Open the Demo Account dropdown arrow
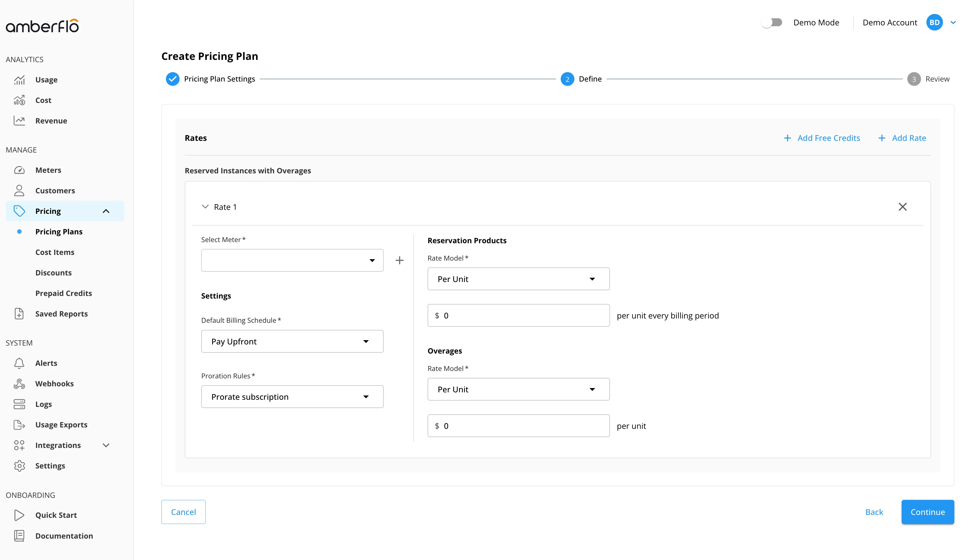 tap(953, 22)
